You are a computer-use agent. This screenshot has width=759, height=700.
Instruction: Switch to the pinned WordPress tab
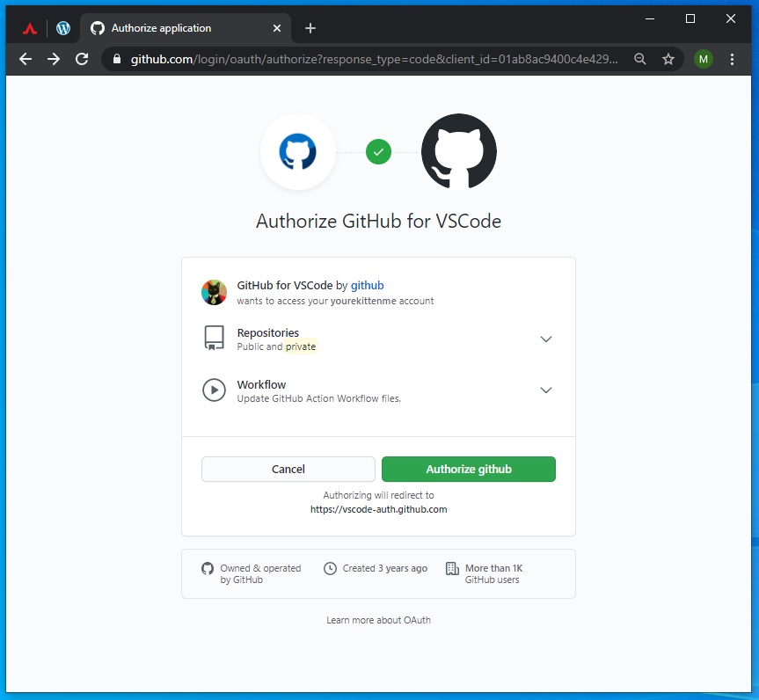coord(63,28)
